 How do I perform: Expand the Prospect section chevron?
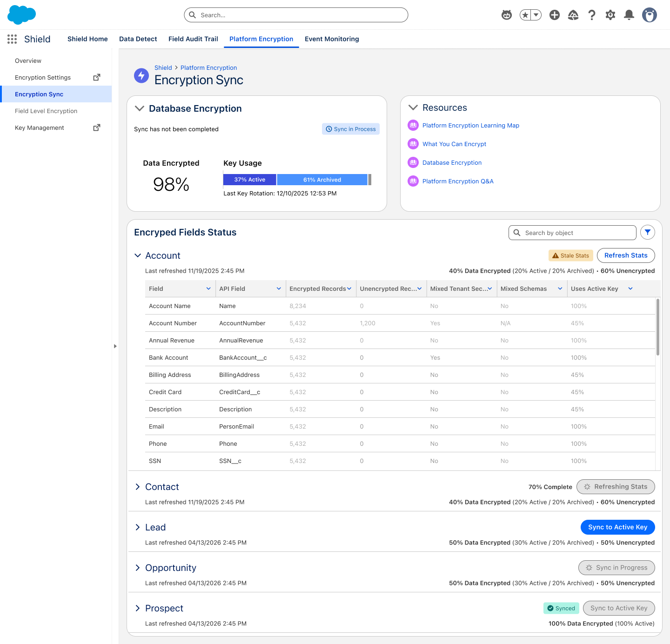pyautogui.click(x=138, y=608)
